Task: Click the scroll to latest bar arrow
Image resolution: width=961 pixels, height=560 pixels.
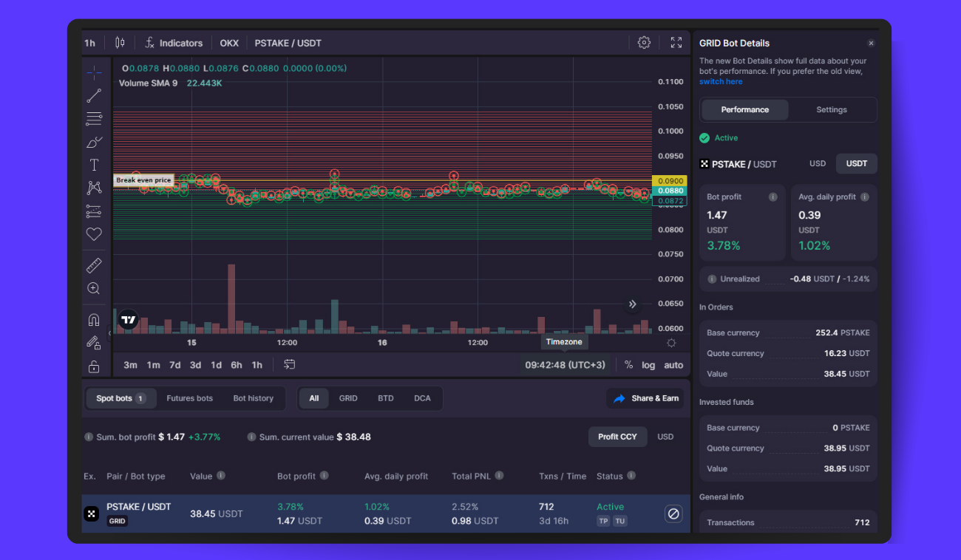Action: 633,304
